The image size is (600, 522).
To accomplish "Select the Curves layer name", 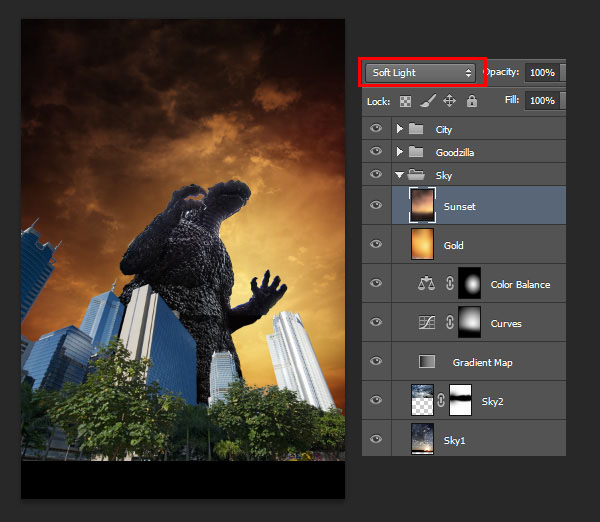I will tap(506, 323).
